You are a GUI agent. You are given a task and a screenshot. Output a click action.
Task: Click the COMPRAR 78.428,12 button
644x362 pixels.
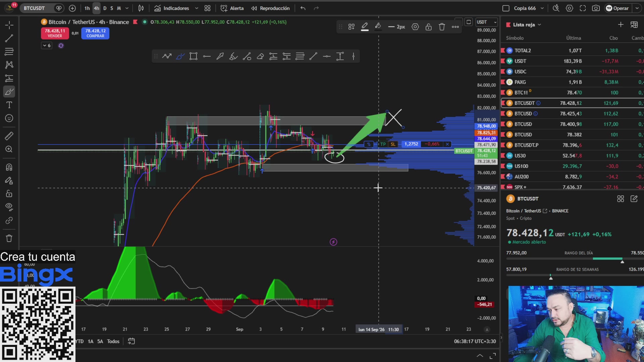coord(95,33)
